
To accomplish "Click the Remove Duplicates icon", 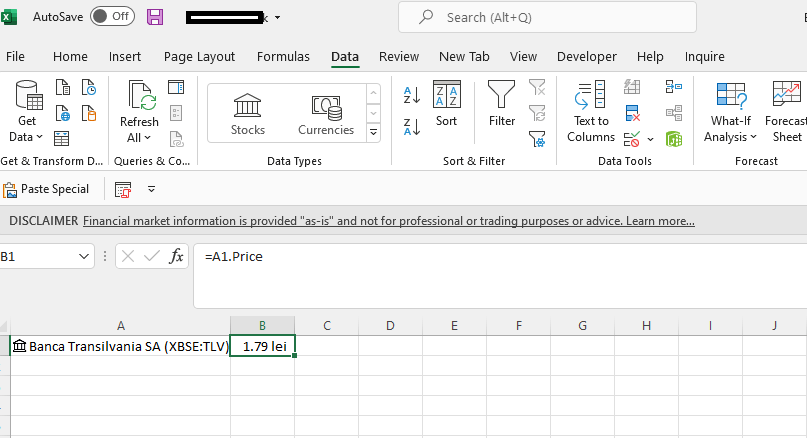I will point(631,113).
